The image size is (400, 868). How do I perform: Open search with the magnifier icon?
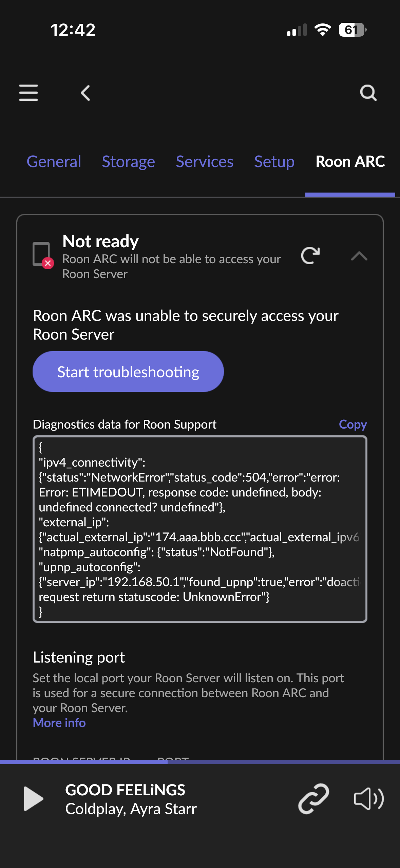tap(368, 93)
